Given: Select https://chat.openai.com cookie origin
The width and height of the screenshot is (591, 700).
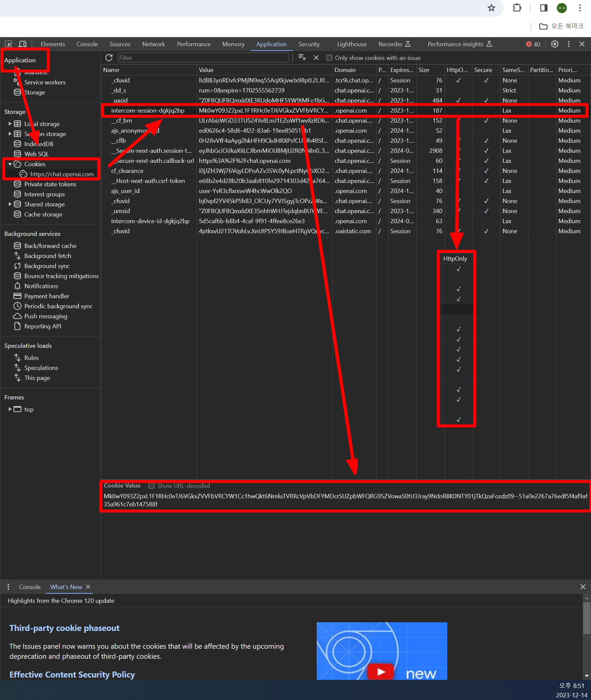Looking at the screenshot, I should pos(62,174).
